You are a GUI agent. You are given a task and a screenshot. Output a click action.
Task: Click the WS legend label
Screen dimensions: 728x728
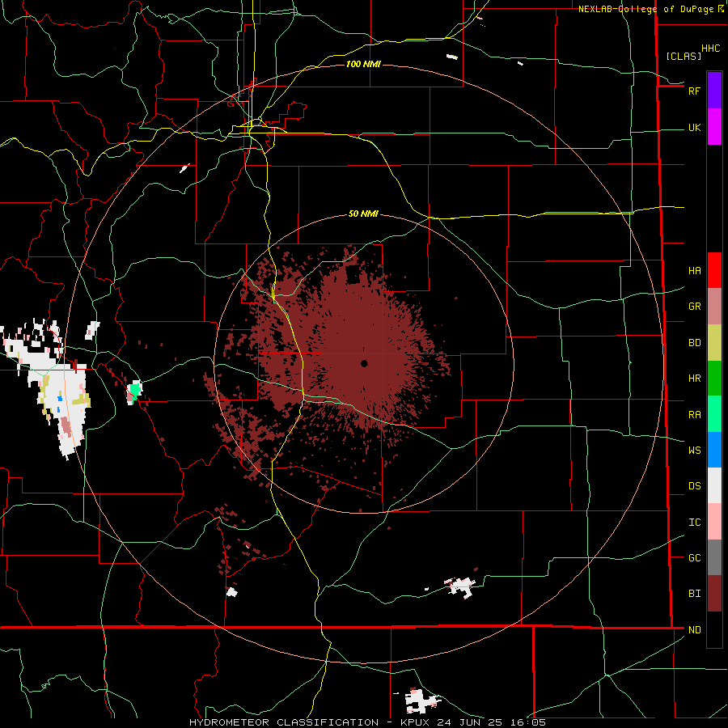[694, 450]
